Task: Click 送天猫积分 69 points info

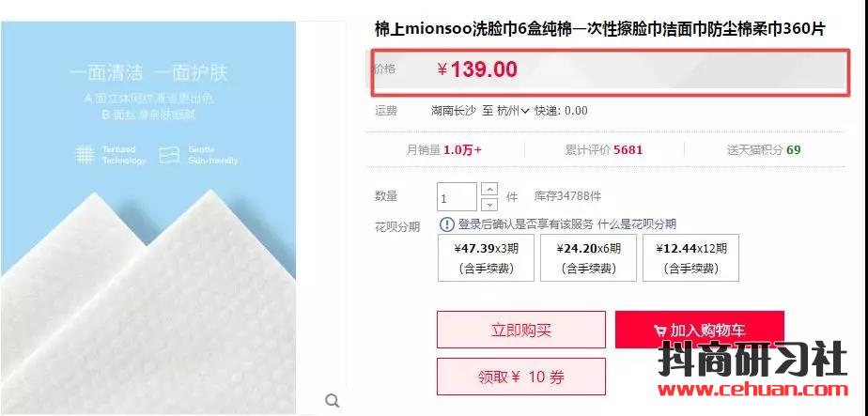Action: [764, 150]
